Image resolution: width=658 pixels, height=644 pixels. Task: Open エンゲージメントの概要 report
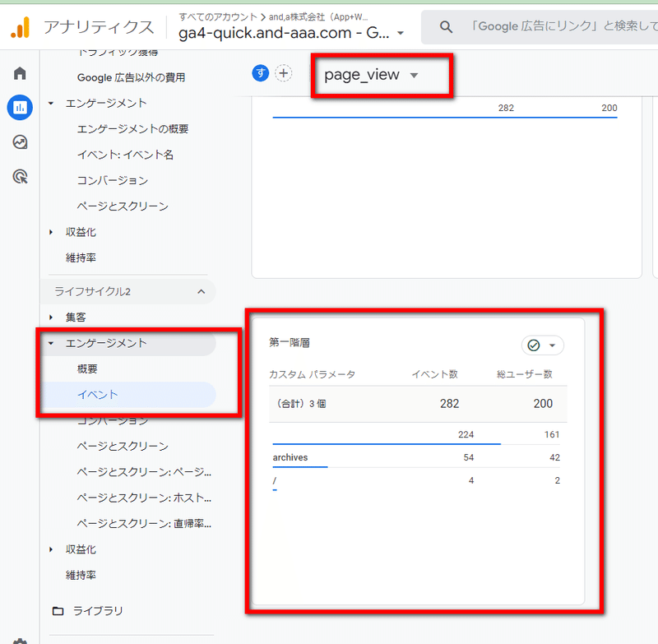coord(132,129)
